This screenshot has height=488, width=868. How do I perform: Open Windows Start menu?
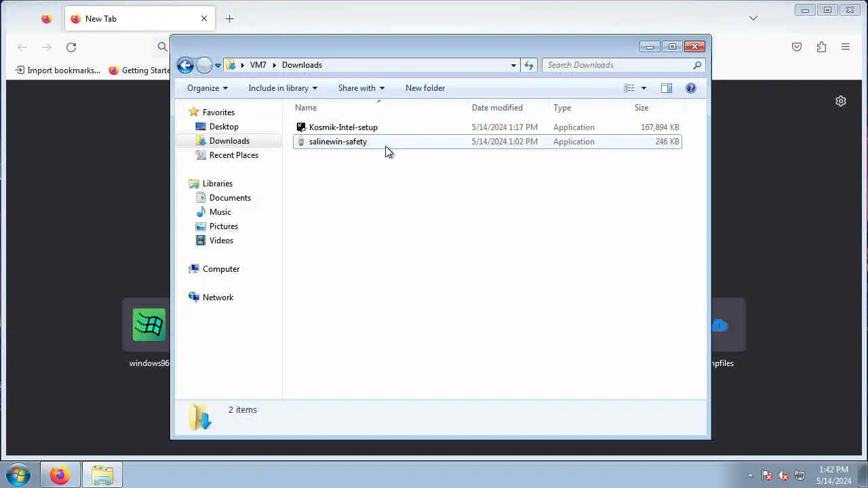tap(18, 474)
